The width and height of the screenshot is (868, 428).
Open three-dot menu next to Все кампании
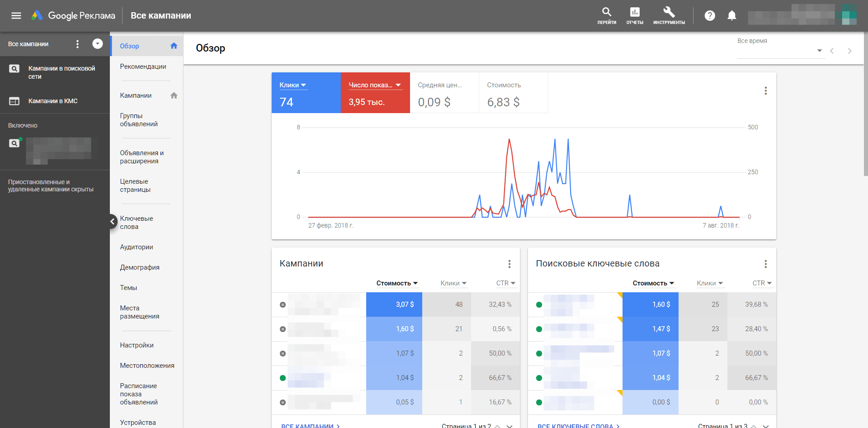tap(77, 44)
